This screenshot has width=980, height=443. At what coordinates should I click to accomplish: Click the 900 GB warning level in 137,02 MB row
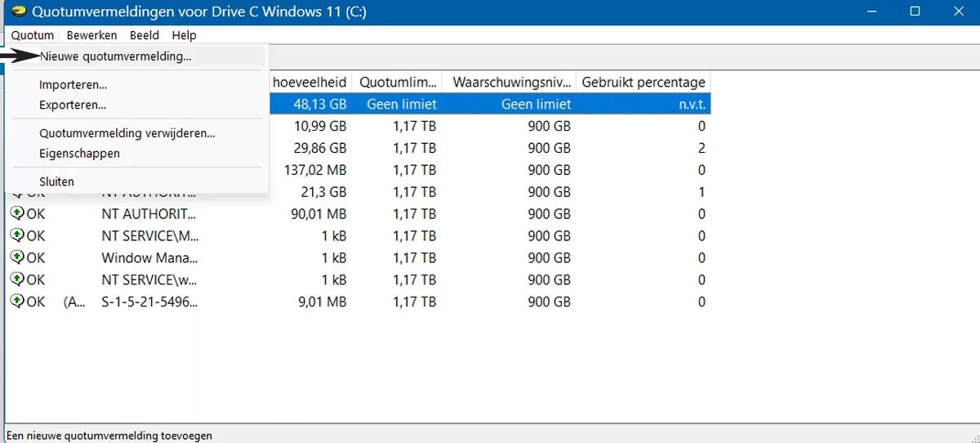click(x=549, y=170)
